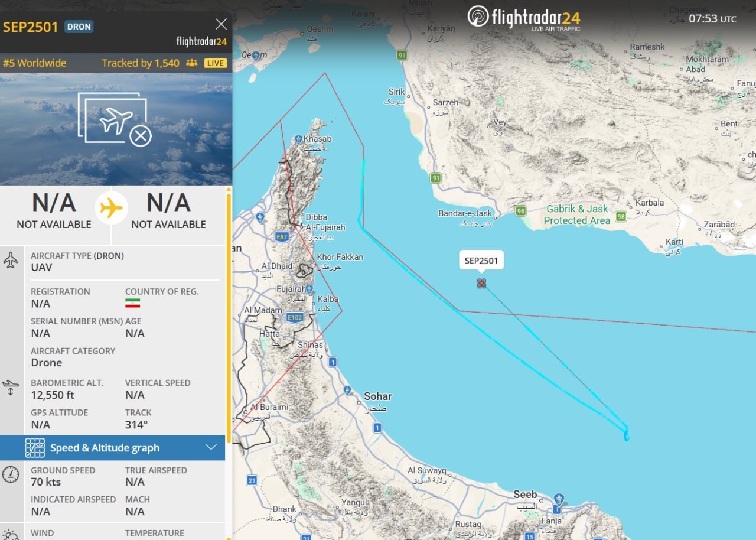Image resolution: width=756 pixels, height=540 pixels.
Task: Click the Sohar city label
Action: [377, 396]
